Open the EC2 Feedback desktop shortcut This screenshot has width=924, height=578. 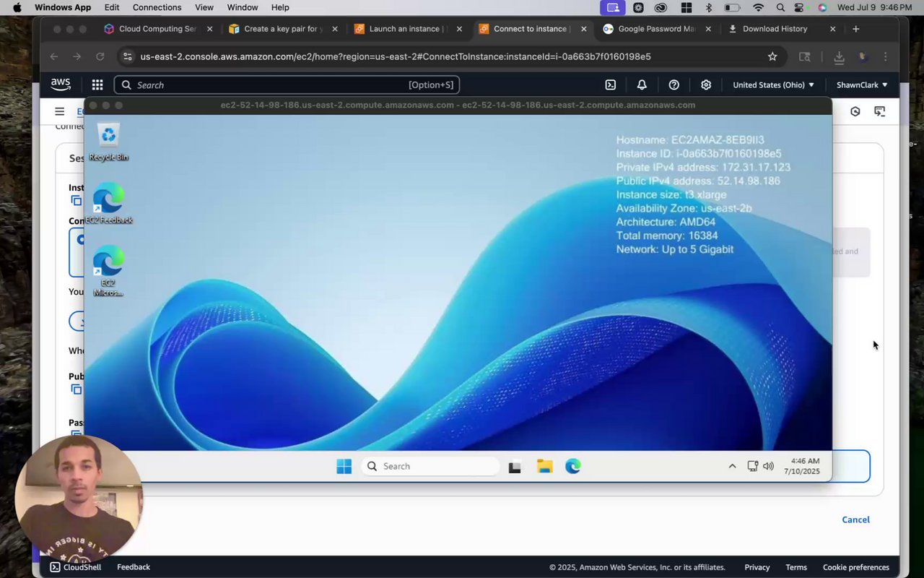pos(108,203)
